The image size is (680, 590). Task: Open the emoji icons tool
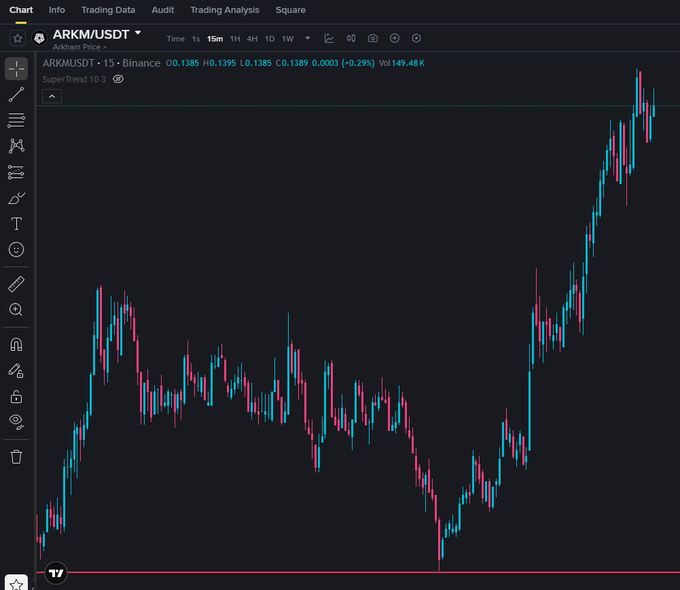coord(16,249)
